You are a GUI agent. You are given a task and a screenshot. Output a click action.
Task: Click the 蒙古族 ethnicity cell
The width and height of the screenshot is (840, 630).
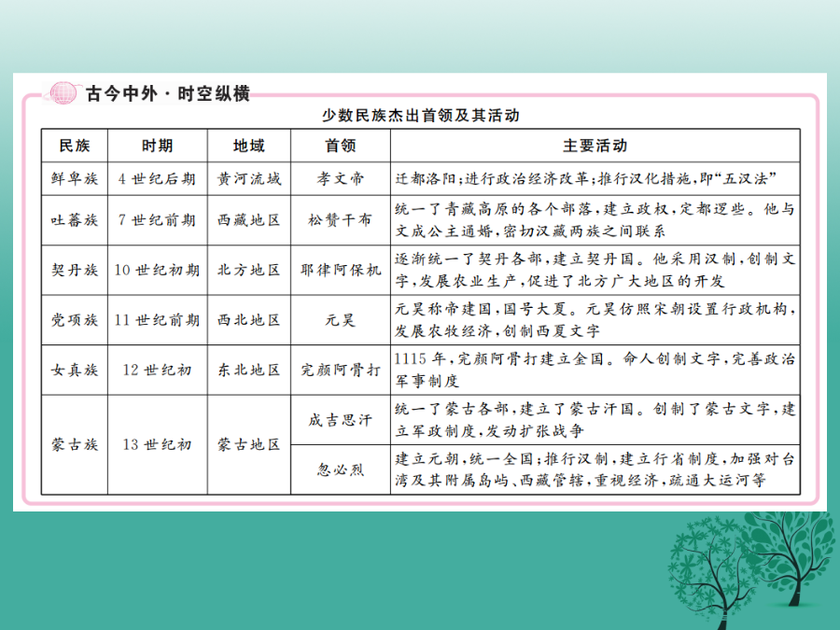[75, 444]
